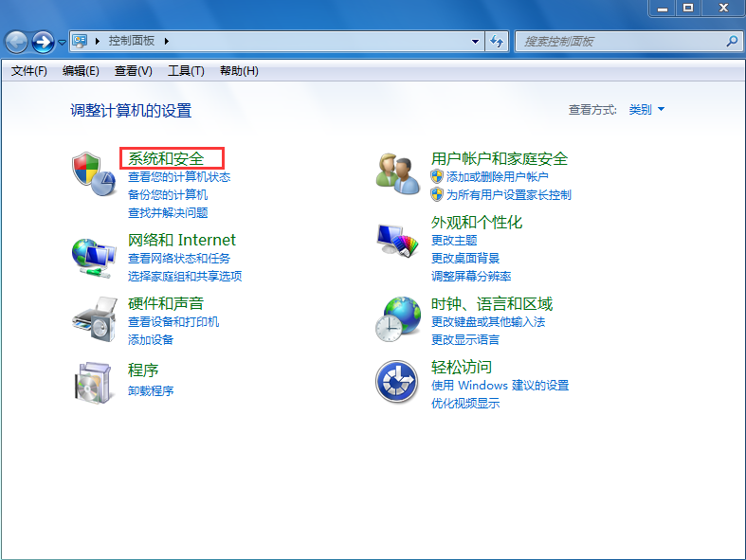The width and height of the screenshot is (746, 560).
Task: Click 查找并解决问题 link
Action: (x=168, y=212)
